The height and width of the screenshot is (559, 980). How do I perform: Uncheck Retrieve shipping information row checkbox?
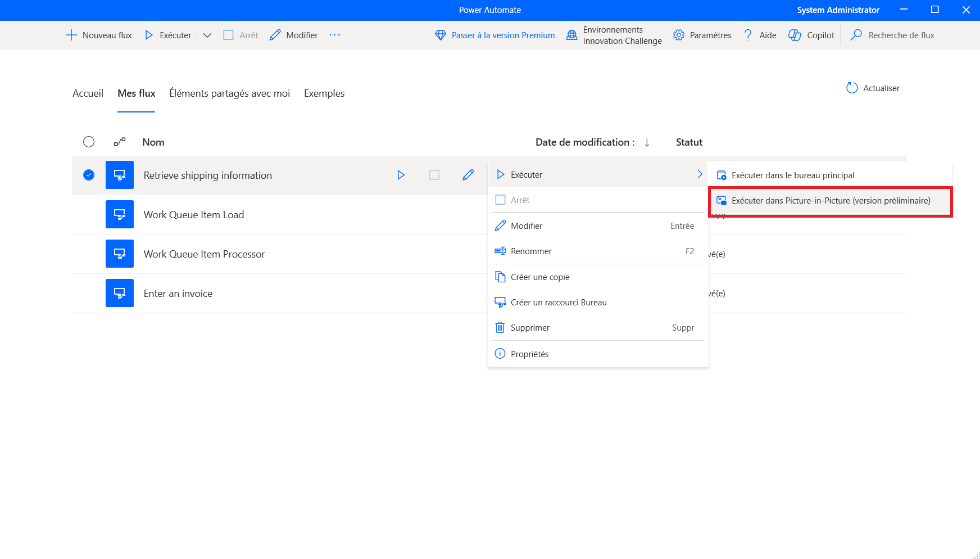click(x=89, y=175)
